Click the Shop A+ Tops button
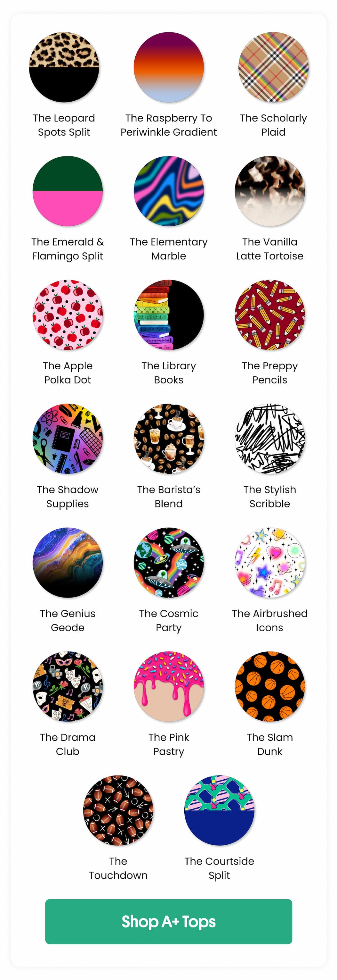 pos(169,921)
